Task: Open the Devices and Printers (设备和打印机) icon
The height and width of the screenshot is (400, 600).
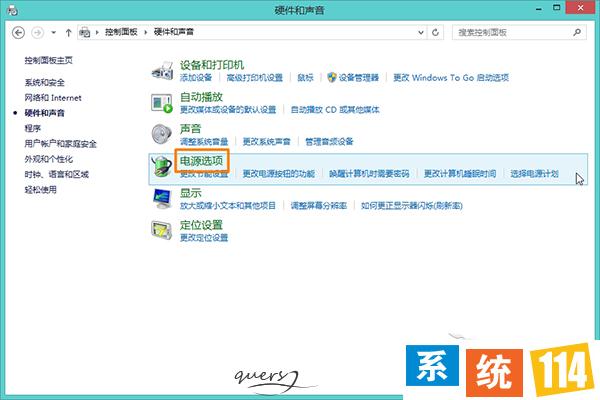Action: pyautogui.click(x=162, y=71)
